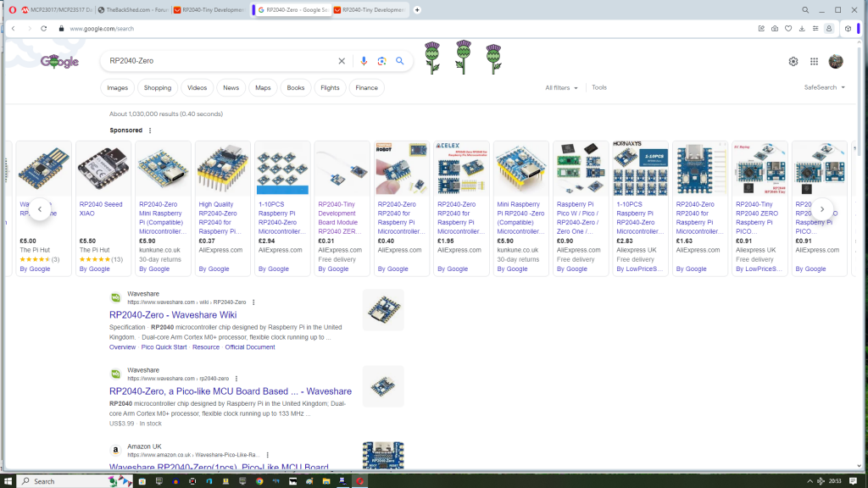Select the Shopping filter chip

[x=157, y=88]
